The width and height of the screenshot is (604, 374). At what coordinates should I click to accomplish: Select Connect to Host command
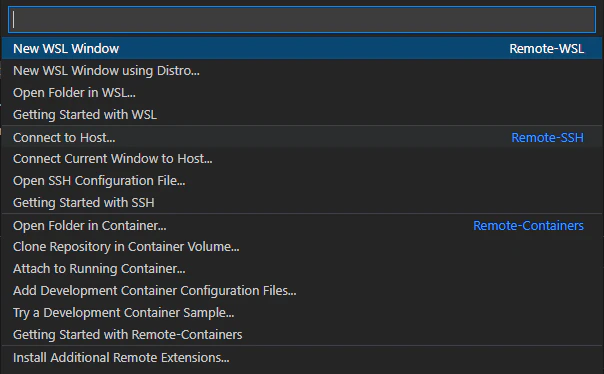tap(302, 138)
